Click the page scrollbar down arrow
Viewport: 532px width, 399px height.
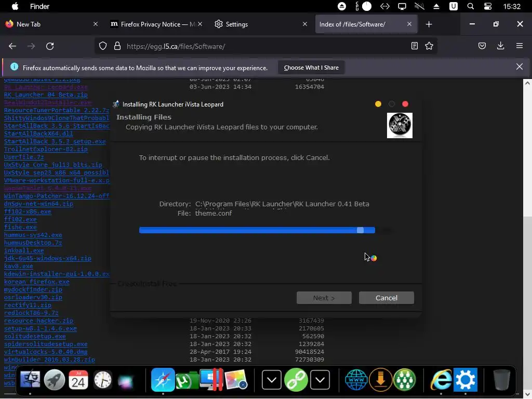(527, 395)
